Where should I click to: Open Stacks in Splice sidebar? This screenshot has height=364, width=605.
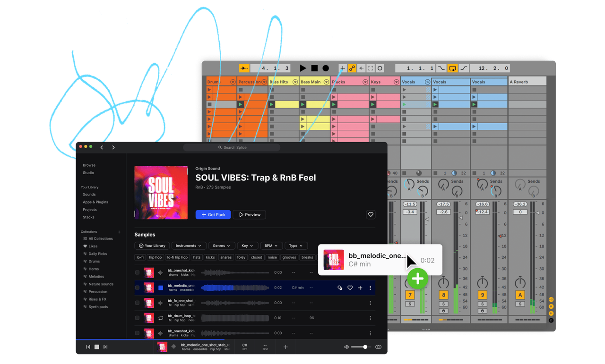[x=88, y=217]
